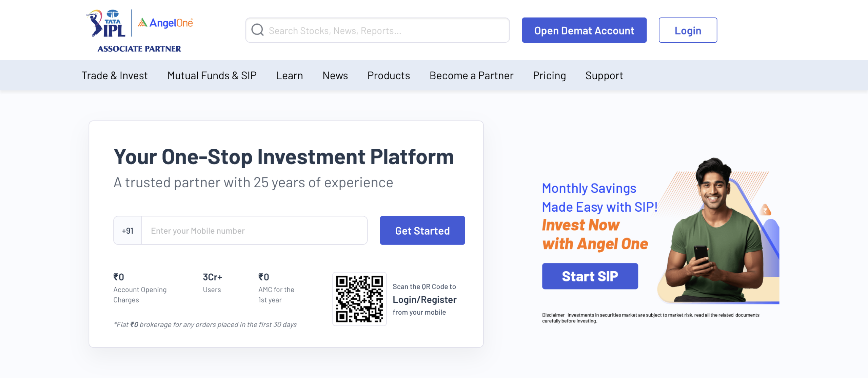Click the Start SIP button
Image resolution: width=868 pixels, height=380 pixels.
click(x=590, y=276)
